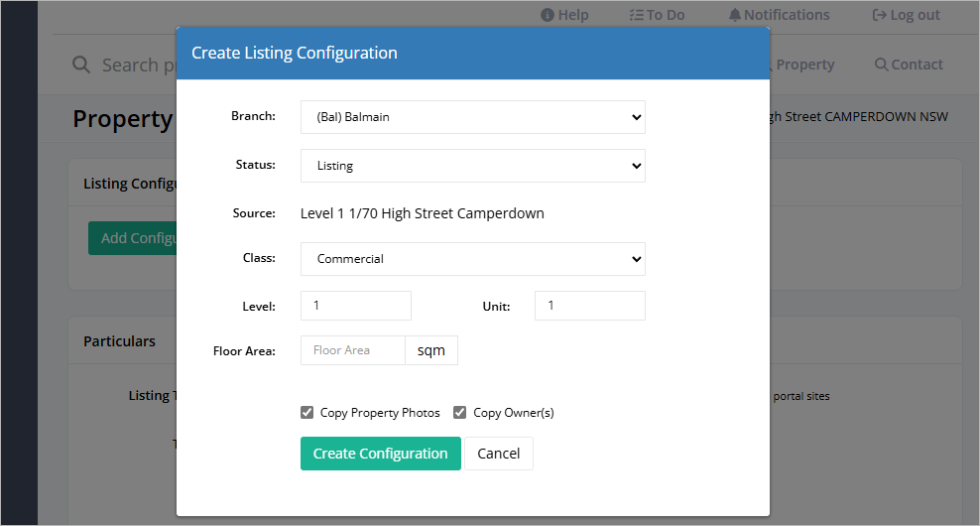Open Notifications in the top bar
The width and height of the screenshot is (980, 526).
coord(780,15)
